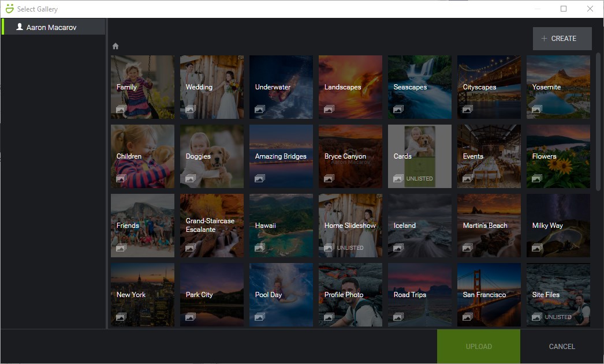Open the Events gallery
This screenshot has height=364, width=604.
(x=489, y=156)
